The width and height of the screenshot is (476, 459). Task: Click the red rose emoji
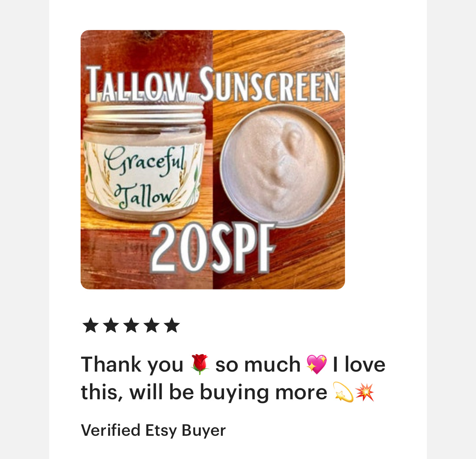coord(200,364)
